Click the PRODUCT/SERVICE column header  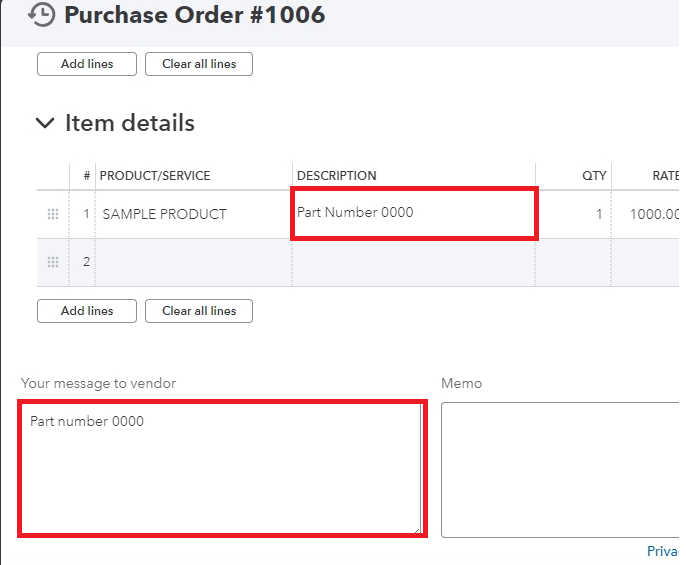tap(156, 175)
